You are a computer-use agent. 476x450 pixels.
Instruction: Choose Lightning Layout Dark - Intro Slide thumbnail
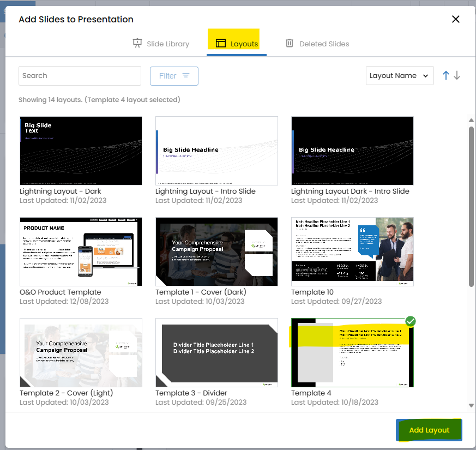point(352,151)
